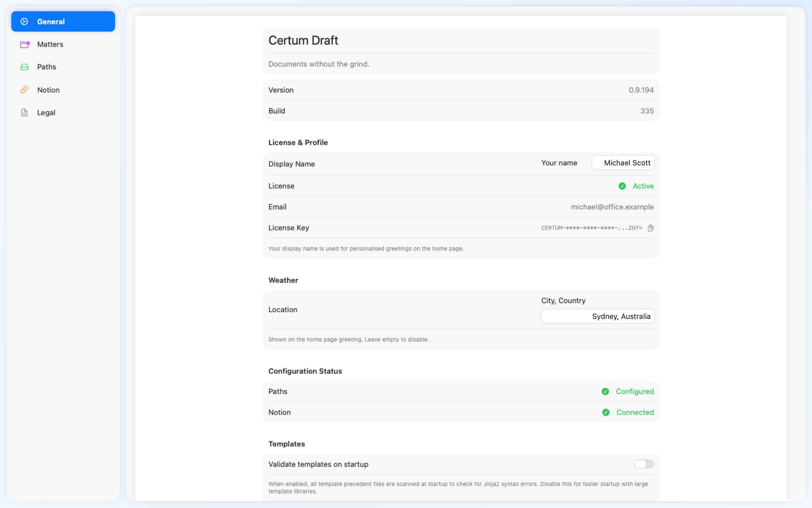Click the Active license status text
Image resolution: width=812 pixels, height=508 pixels.
(643, 186)
